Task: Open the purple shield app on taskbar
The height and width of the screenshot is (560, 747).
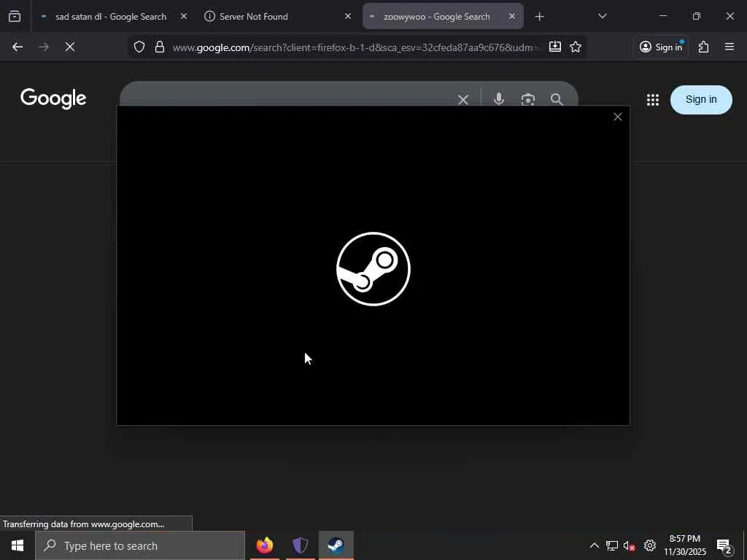Action: tap(300, 545)
